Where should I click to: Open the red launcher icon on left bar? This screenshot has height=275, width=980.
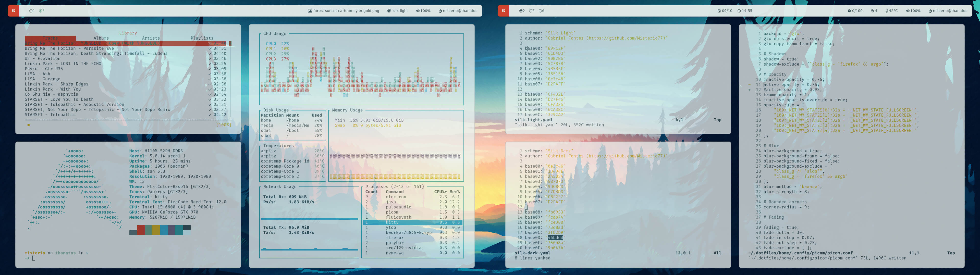pos(13,11)
